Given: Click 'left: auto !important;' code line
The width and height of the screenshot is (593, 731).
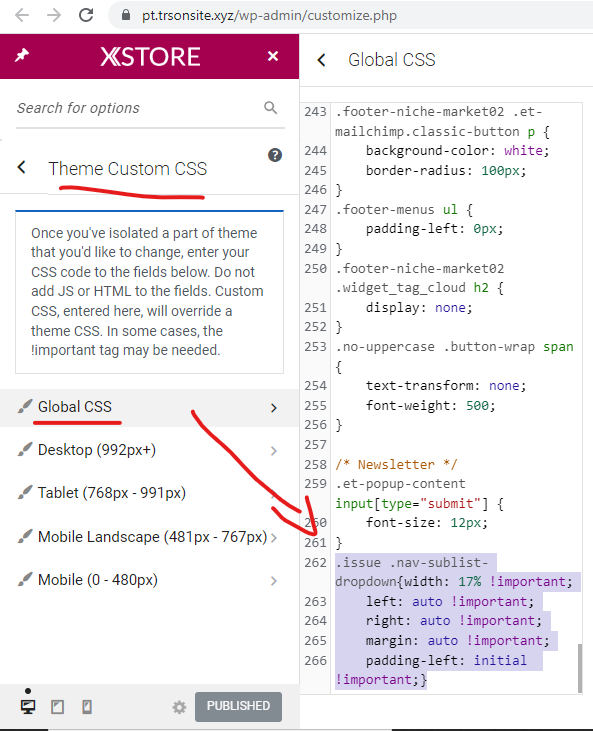Looking at the screenshot, I should pyautogui.click(x=449, y=601).
